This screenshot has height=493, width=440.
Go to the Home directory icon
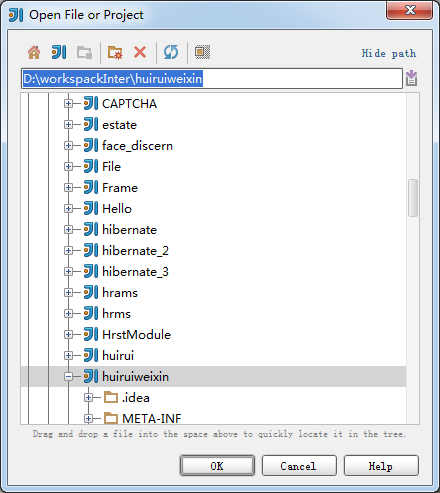34,52
